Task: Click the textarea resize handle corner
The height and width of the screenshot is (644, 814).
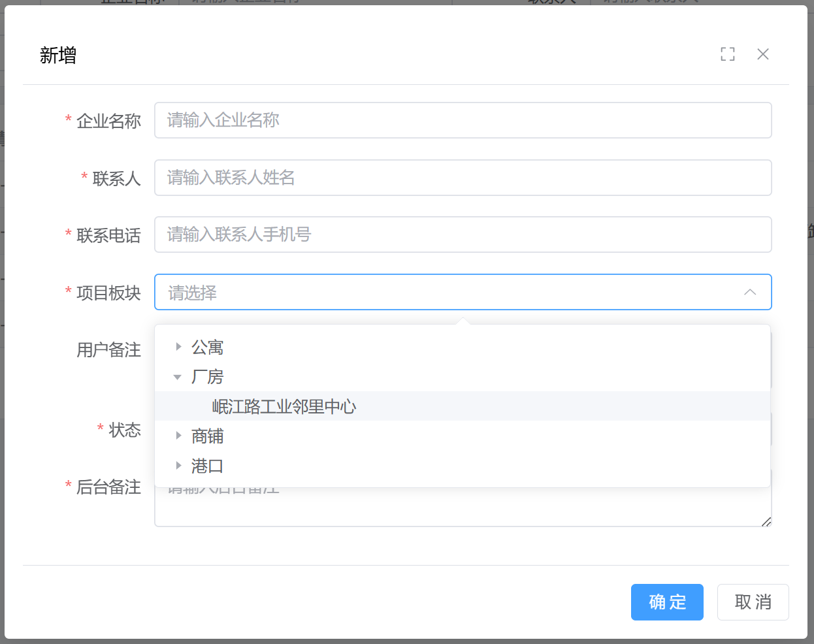Action: click(x=766, y=521)
